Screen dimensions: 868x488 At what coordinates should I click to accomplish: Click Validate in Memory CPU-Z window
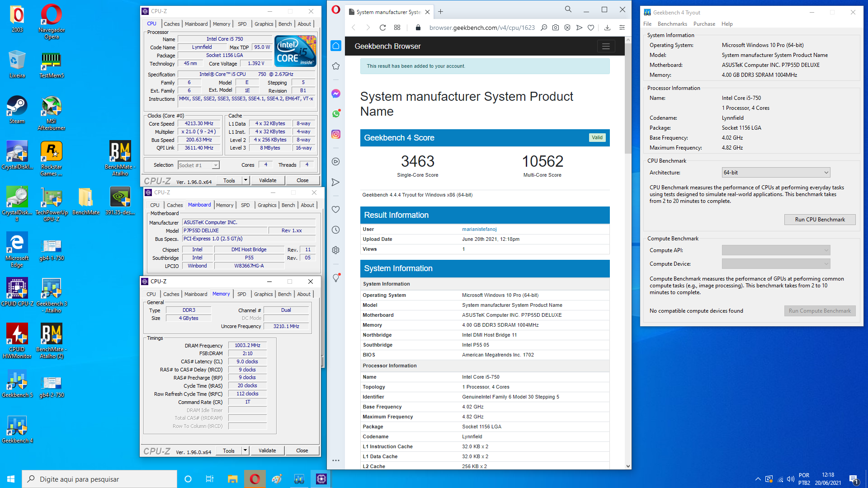click(267, 450)
